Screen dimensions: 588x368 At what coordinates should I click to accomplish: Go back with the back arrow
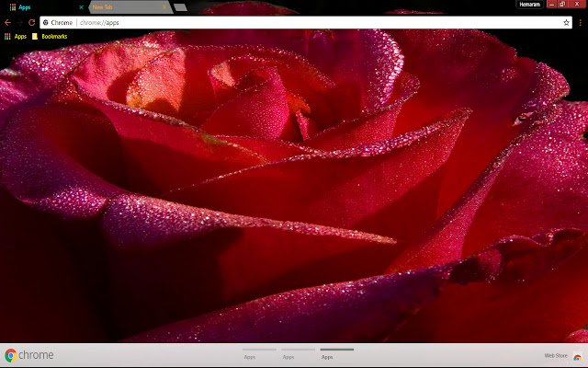[x=7, y=22]
